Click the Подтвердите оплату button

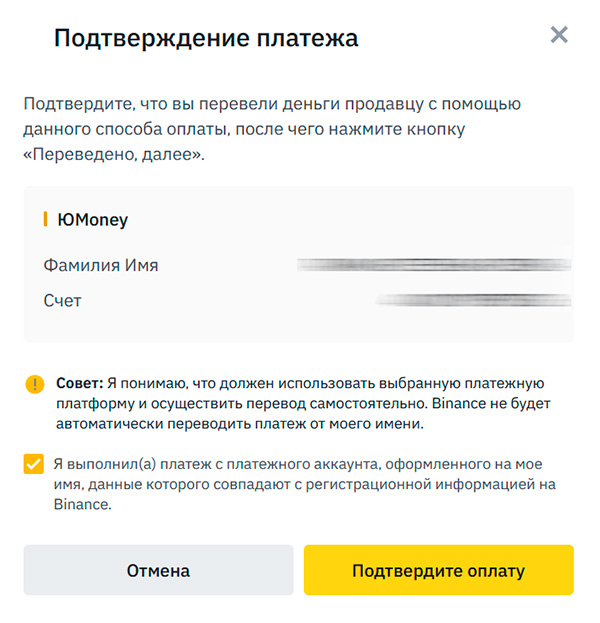[x=438, y=571]
